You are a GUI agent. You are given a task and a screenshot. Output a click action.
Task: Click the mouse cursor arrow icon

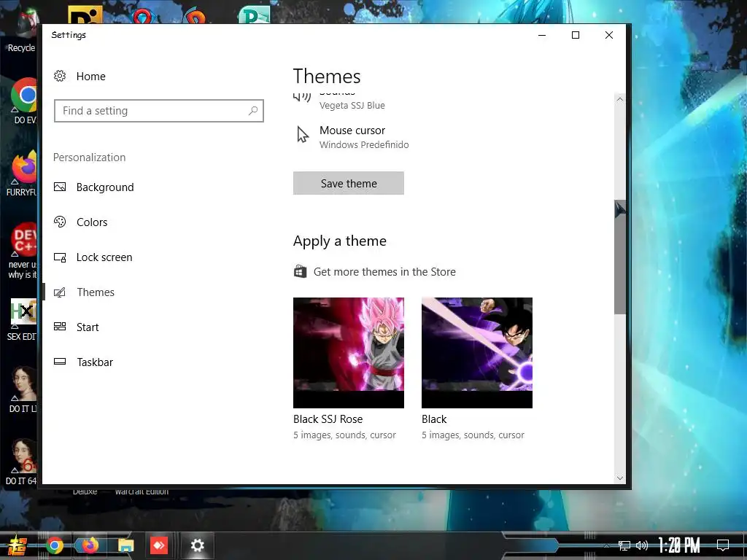click(x=303, y=135)
